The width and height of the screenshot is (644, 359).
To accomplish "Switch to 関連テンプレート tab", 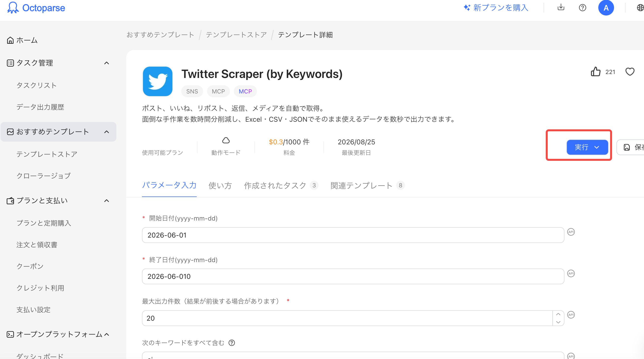I will [367, 185].
